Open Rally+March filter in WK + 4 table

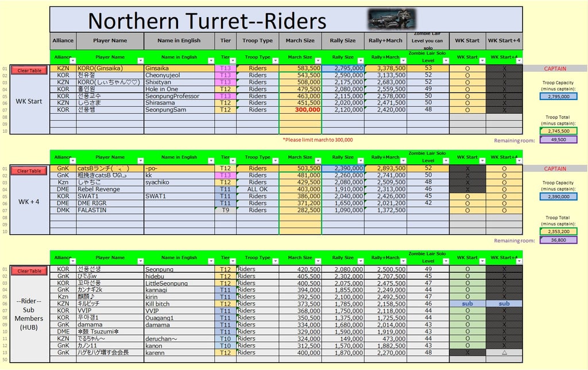tap(403, 161)
